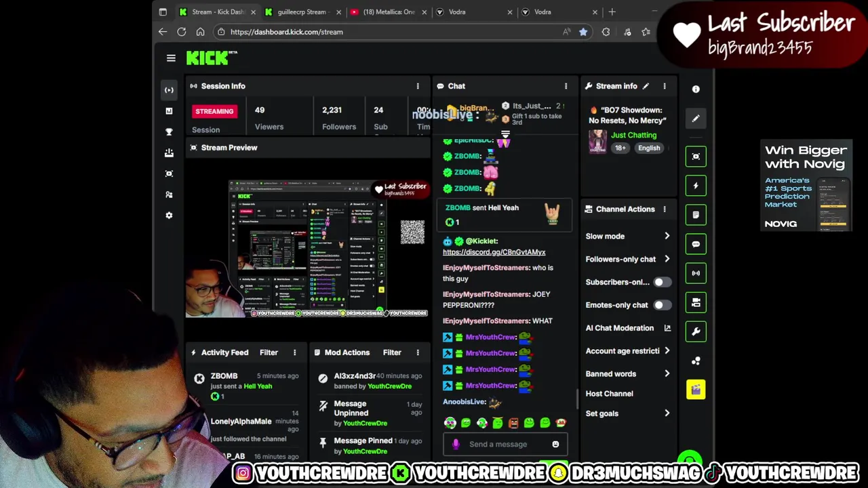Click the broadcast signal icon on the right rail

click(696, 273)
